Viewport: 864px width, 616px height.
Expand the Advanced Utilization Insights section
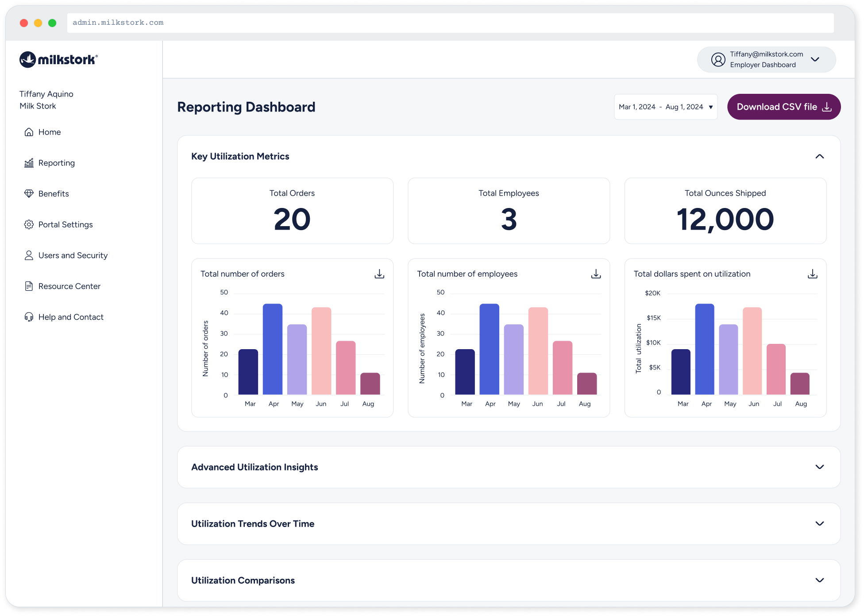819,467
